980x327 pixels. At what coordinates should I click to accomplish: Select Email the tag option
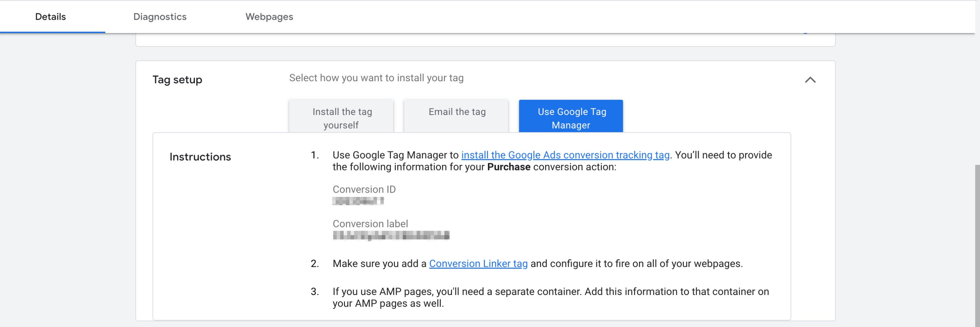(x=456, y=117)
